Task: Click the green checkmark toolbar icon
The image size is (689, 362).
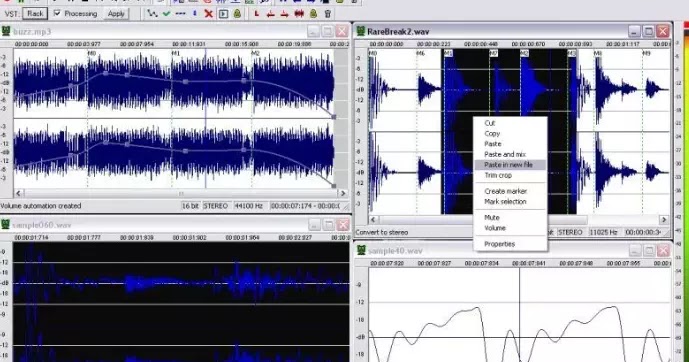Action: 166,14
